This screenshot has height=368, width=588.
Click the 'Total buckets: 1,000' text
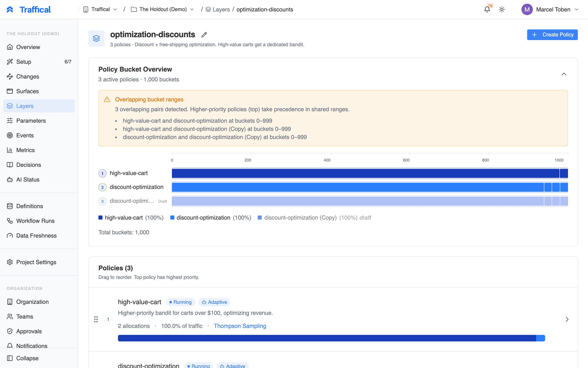[x=124, y=232]
